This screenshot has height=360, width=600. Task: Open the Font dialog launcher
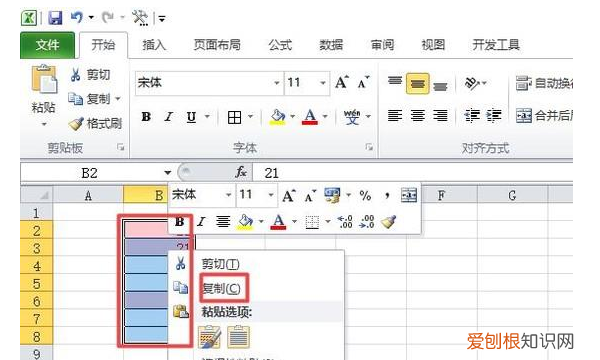pos(369,147)
